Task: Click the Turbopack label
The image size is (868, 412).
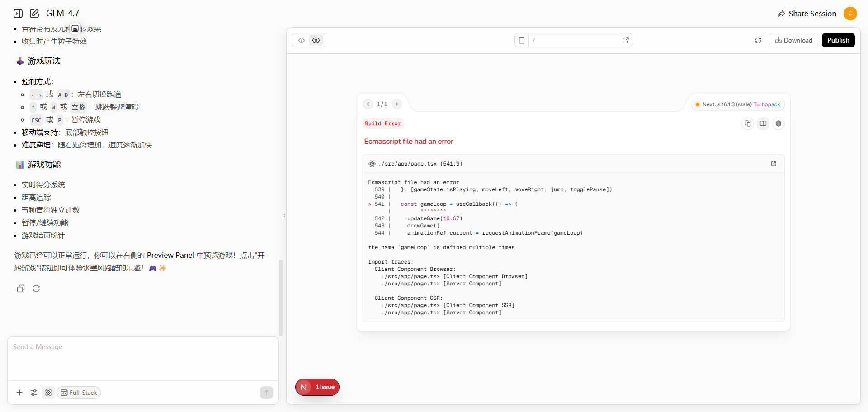Action: 767,104
